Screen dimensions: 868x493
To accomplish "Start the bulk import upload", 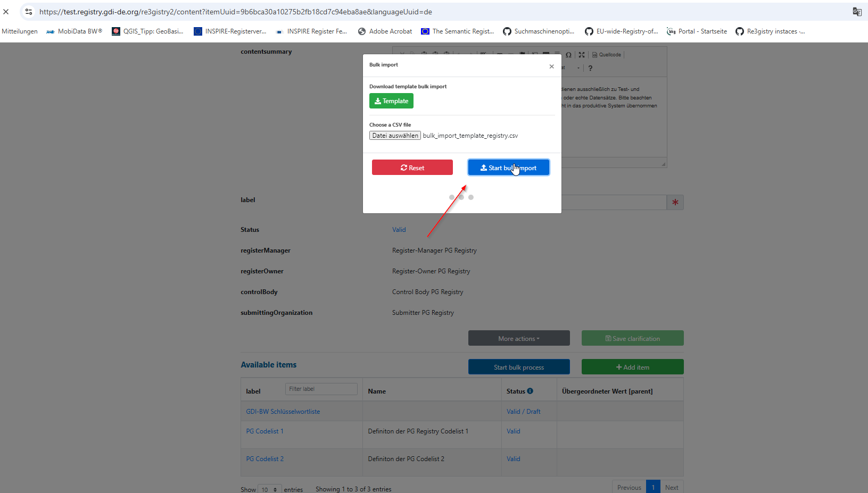I will (508, 168).
